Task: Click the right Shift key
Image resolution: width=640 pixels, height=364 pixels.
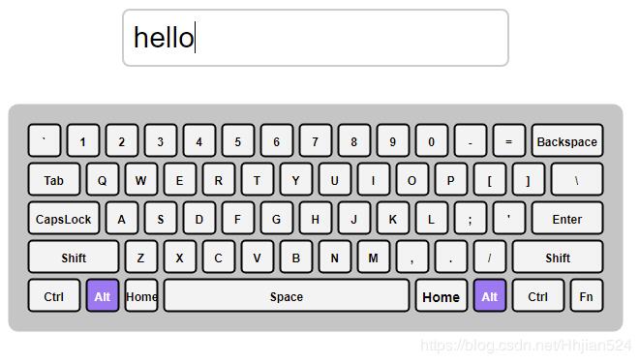Action: click(x=558, y=258)
